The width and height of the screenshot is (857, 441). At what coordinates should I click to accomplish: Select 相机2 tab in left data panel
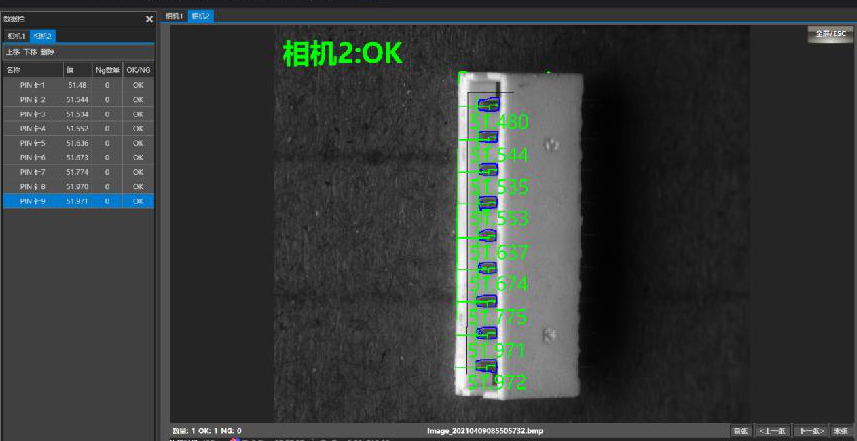(42, 36)
